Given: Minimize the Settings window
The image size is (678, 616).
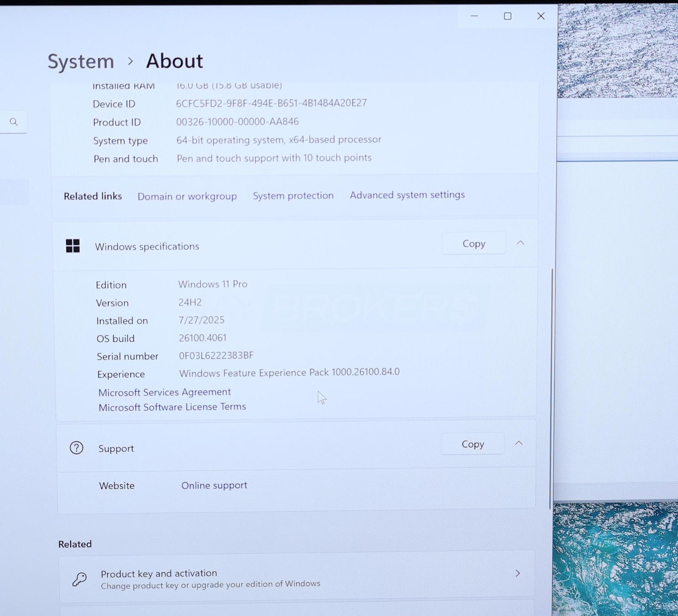Looking at the screenshot, I should point(474,16).
